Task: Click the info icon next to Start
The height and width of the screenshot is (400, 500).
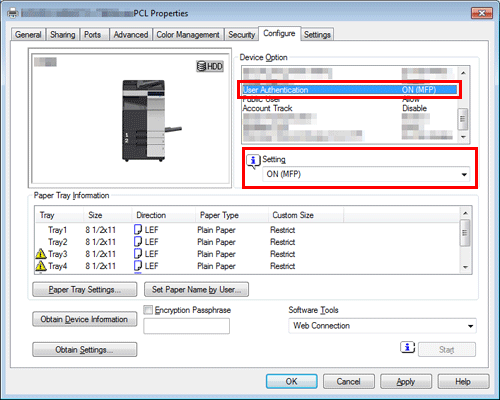Action: [x=407, y=348]
